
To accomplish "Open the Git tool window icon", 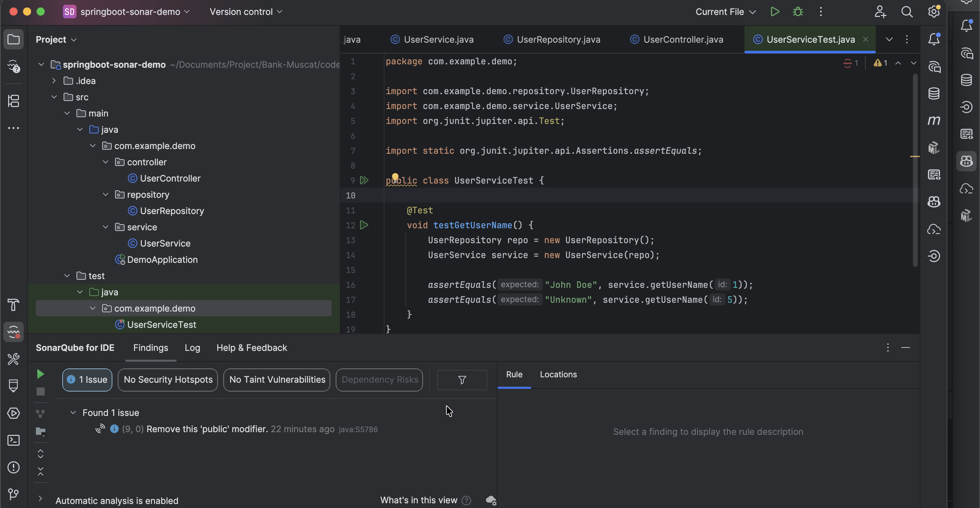I will pos(14,494).
